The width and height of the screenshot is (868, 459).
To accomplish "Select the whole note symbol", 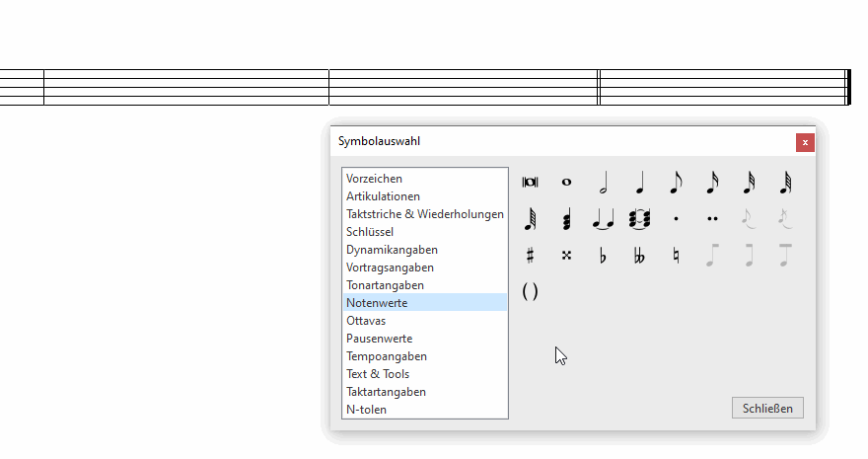I will (566, 182).
